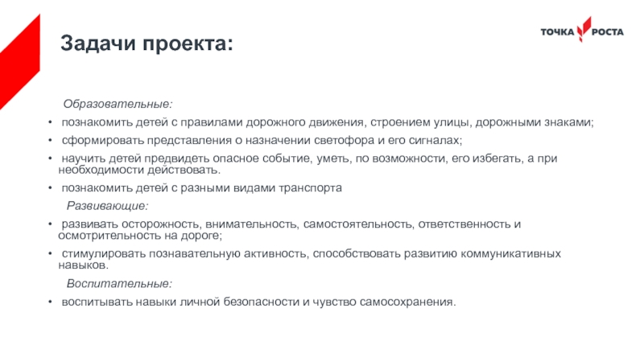Screen dimensions: 644x362
Task: Click the 'Развивающие:' heading
Action: [107, 207]
